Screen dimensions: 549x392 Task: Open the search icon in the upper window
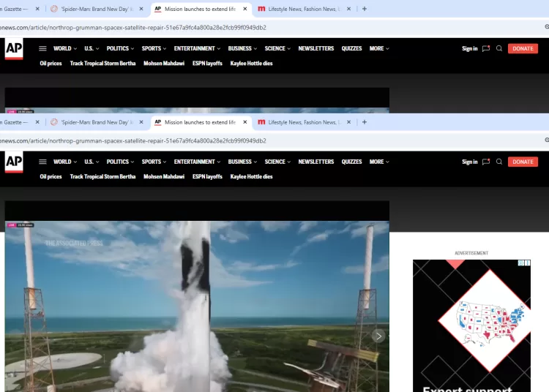(x=499, y=48)
